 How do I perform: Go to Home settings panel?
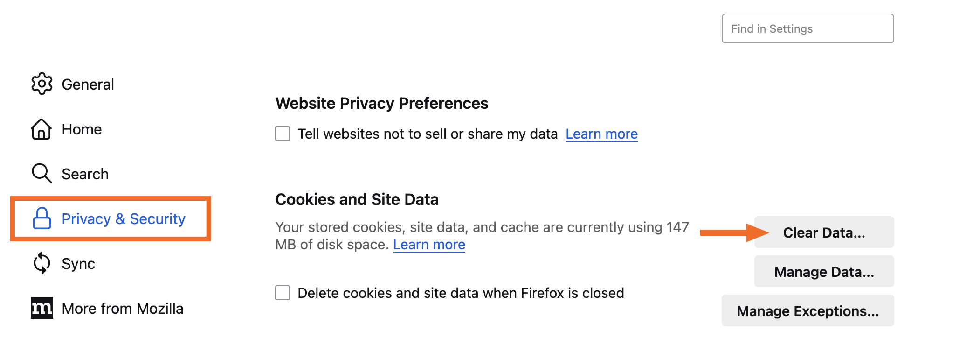click(82, 129)
